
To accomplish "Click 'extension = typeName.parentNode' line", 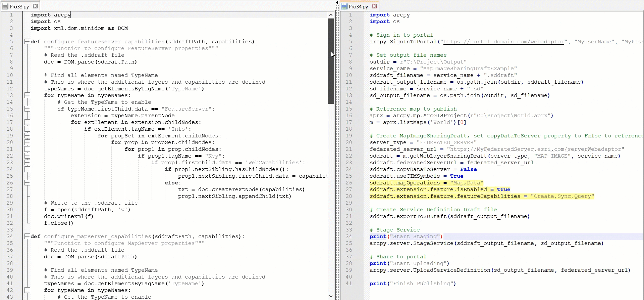I will pos(123,116).
